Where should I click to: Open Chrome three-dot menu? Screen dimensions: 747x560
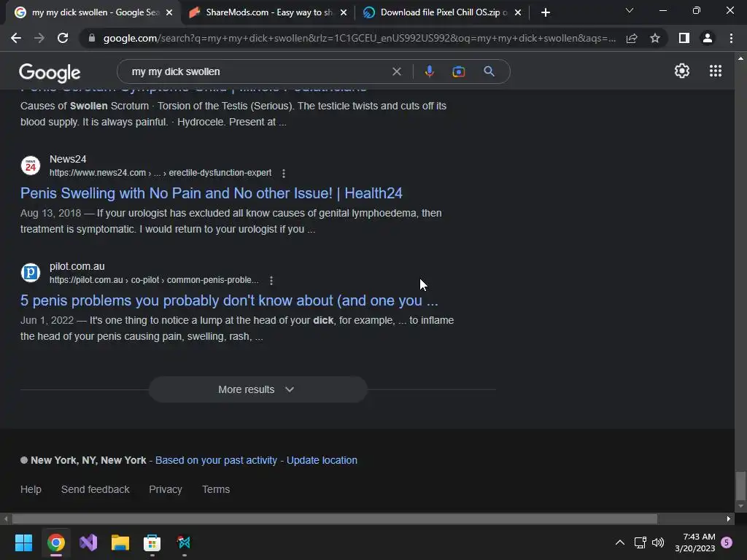(x=731, y=38)
